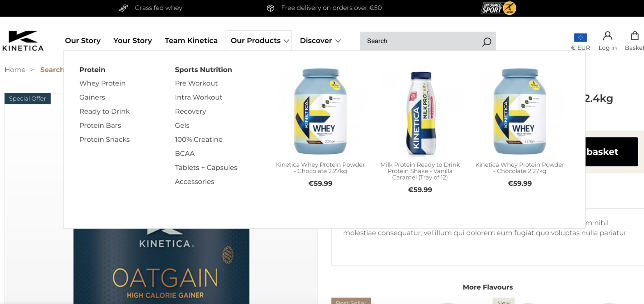Select the Pre Workout category
Viewport: 644px width, 304px height.
[196, 83]
